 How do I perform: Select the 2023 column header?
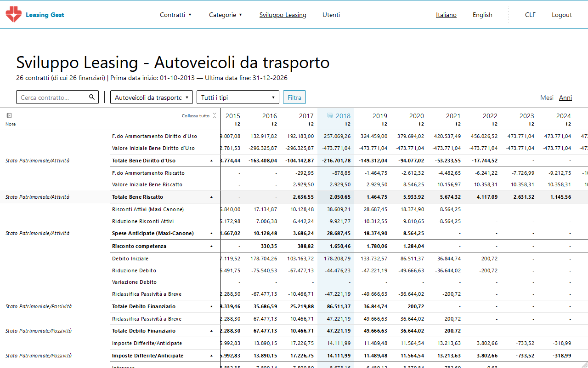click(527, 116)
